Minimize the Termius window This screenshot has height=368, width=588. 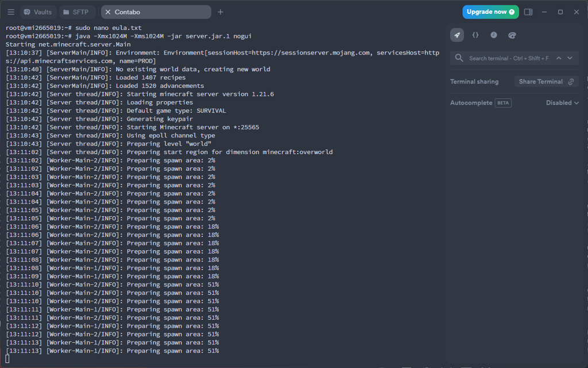click(544, 12)
